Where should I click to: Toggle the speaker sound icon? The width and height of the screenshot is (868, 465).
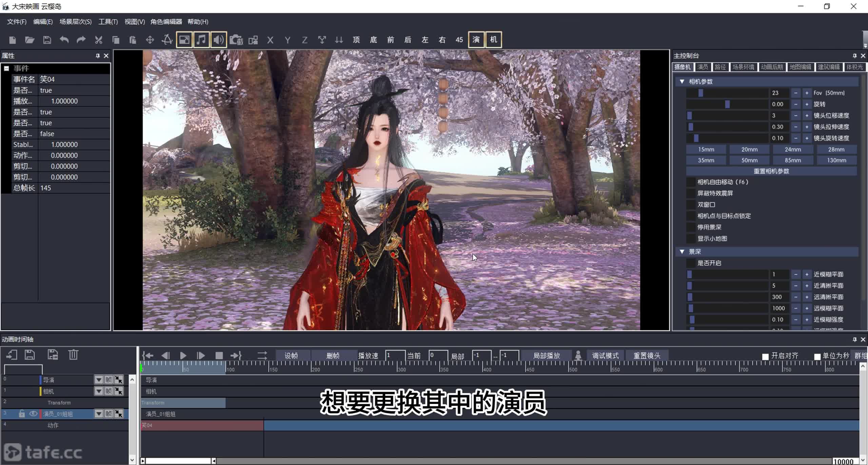coord(219,40)
